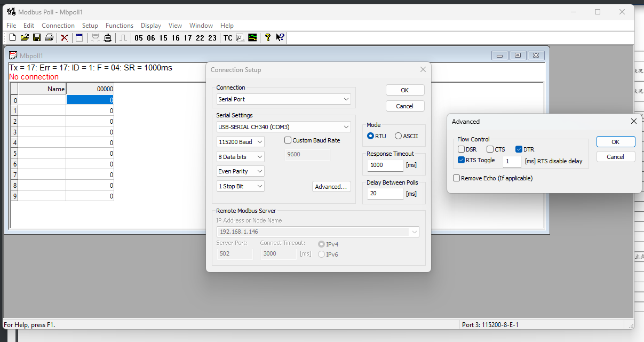Click the Mbpoll1 child window title icon
The width and height of the screenshot is (644, 342).
click(13, 55)
